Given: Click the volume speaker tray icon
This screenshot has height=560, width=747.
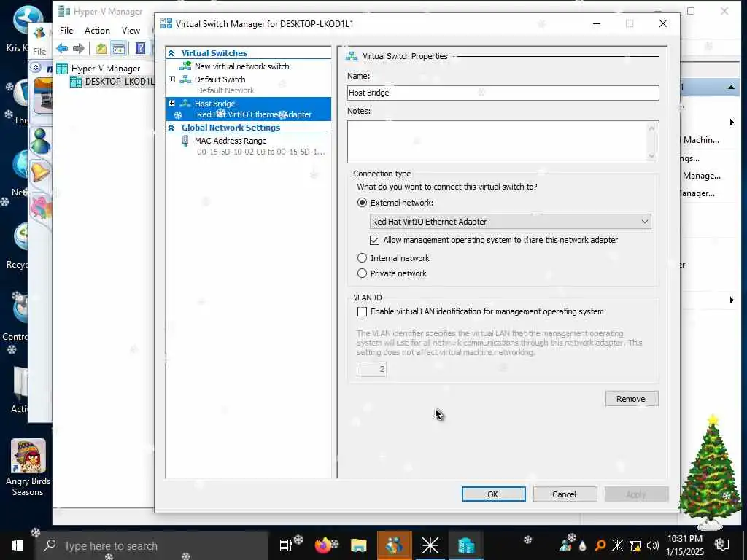Looking at the screenshot, I should [x=653, y=545].
